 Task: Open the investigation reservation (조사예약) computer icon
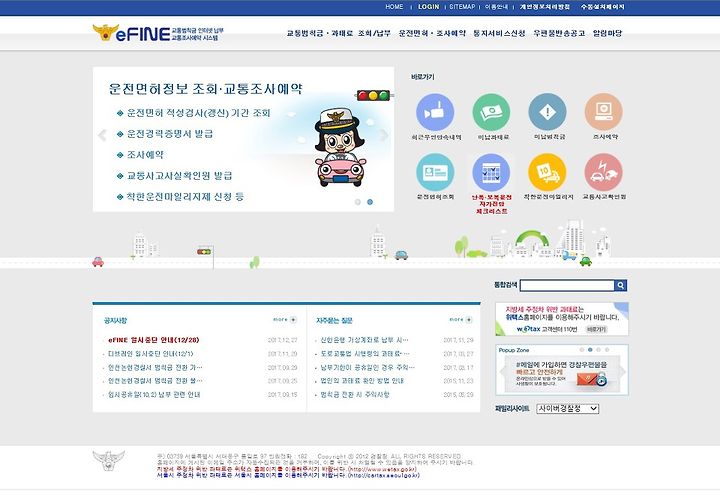click(x=603, y=113)
